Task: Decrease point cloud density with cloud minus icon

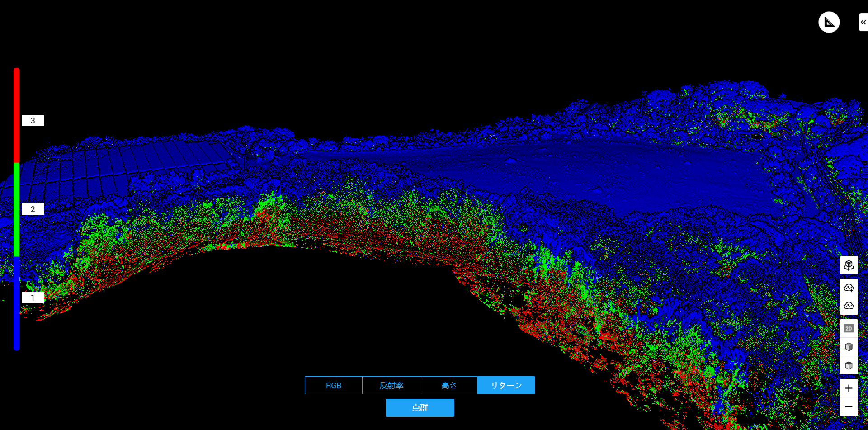Action: (849, 306)
